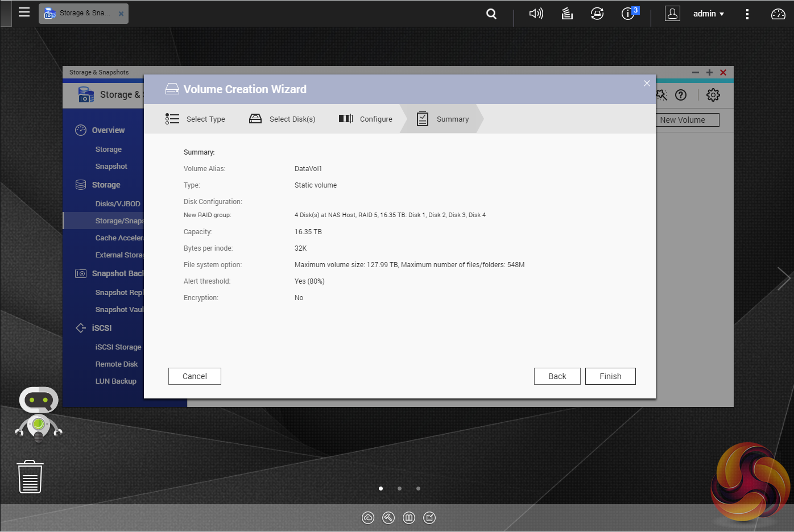
Task: Open Overview in the sidebar
Action: (x=108, y=130)
